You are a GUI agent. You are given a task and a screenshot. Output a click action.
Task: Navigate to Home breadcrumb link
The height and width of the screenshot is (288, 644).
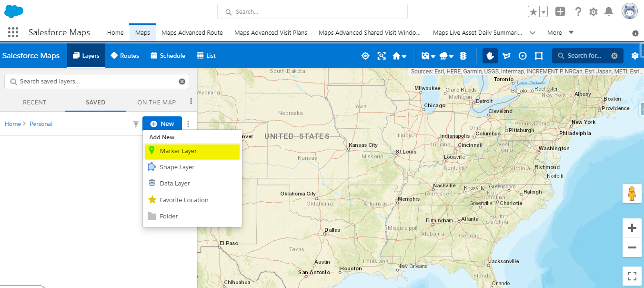point(13,123)
